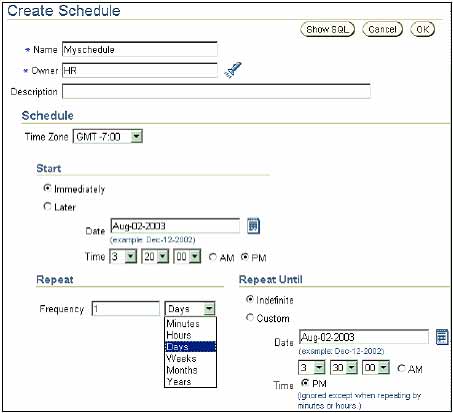
Task: Open the Repeat Until seconds dropdown
Action: tap(376, 368)
